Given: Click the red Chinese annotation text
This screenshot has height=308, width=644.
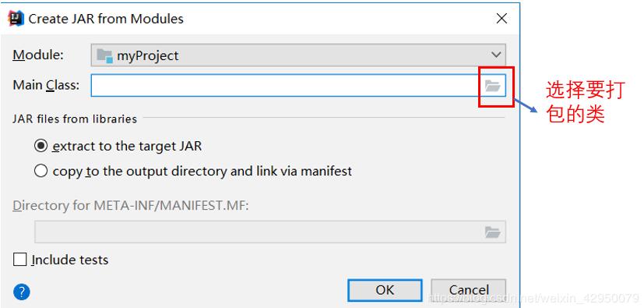Looking at the screenshot, I should (586, 102).
